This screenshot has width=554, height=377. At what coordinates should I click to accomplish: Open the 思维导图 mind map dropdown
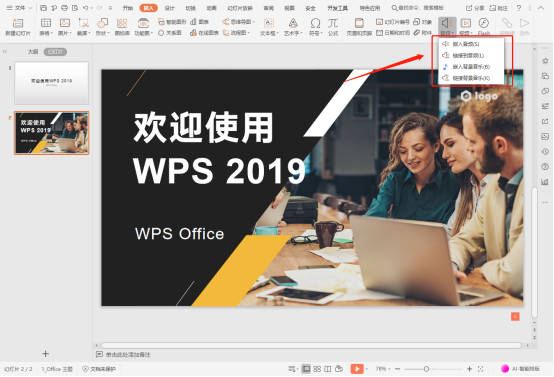(238, 22)
